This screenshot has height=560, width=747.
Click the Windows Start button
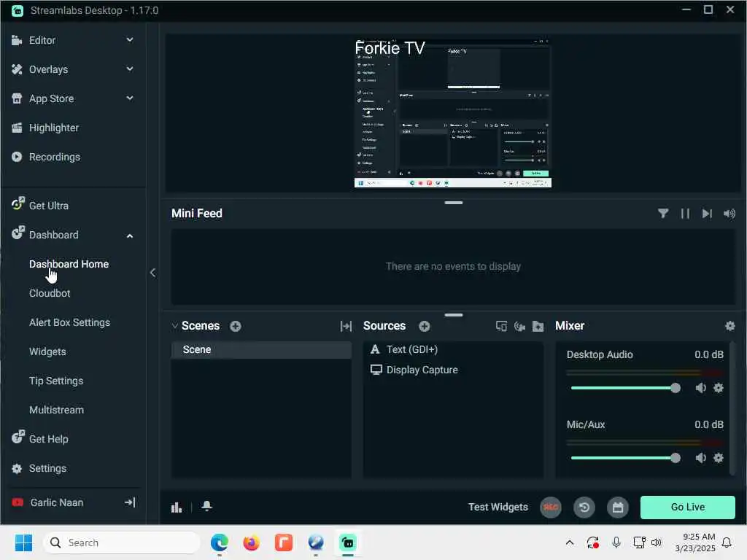(23, 542)
